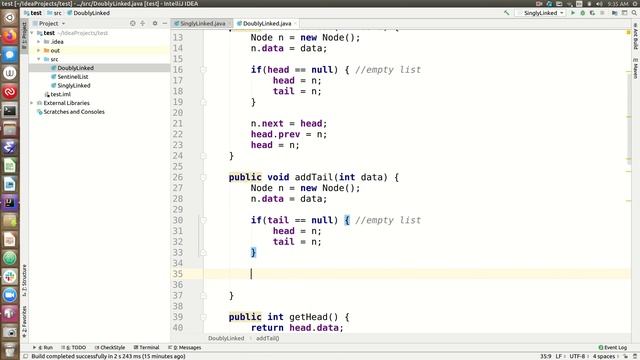Click Run with Coverage icon
This screenshot has height=360, width=640.
[x=592, y=13]
